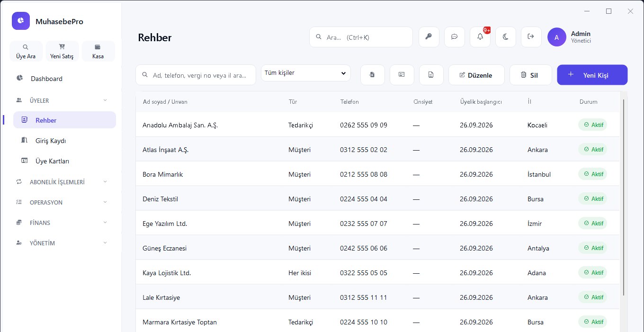Open the Üye Ara quick shortcut
The width and height of the screenshot is (644, 332).
point(26,51)
